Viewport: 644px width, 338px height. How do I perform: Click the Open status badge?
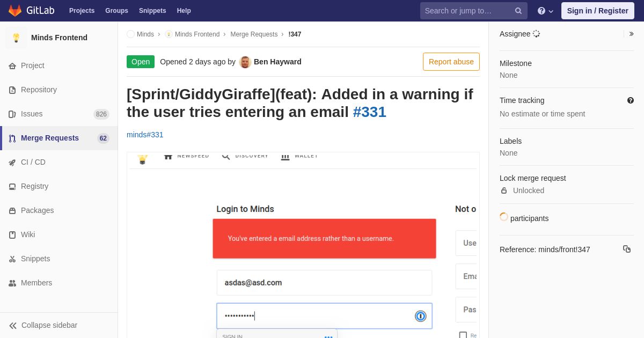pos(141,62)
